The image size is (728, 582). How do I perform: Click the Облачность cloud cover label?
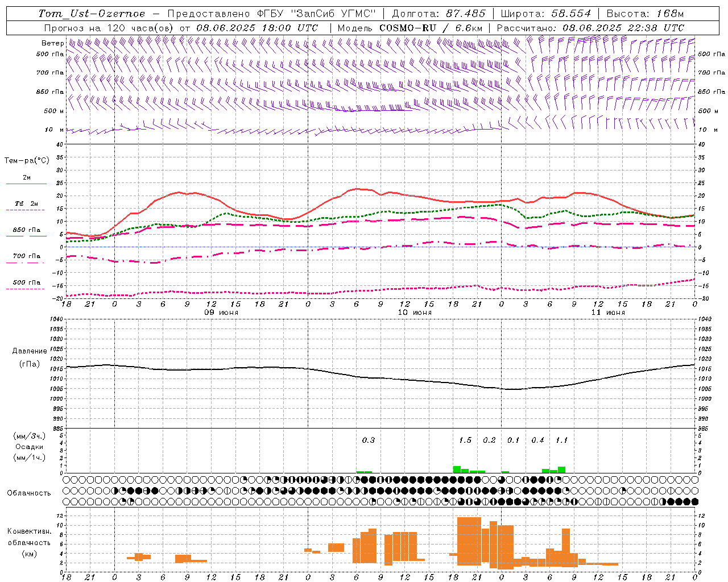29,493
